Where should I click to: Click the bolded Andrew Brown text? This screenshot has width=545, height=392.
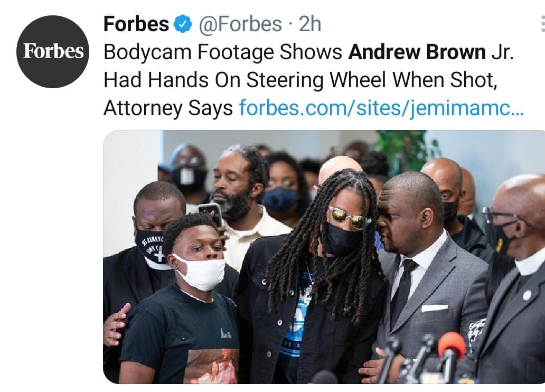[417, 52]
